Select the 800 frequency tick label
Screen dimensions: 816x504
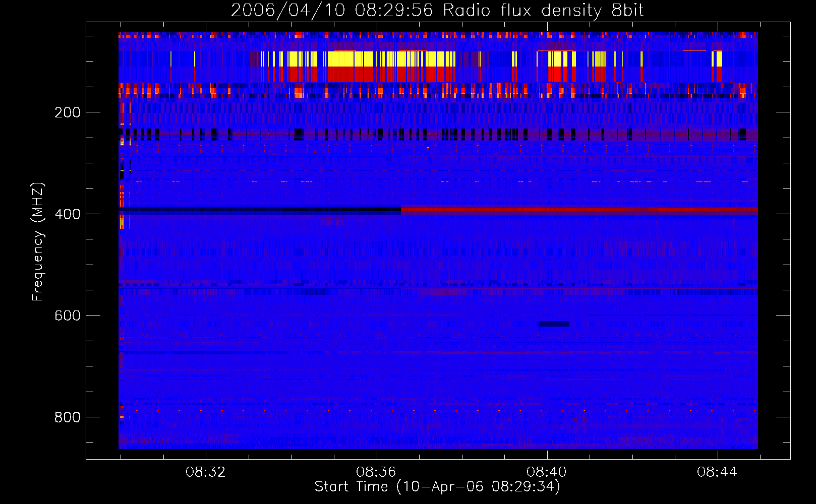click(68, 417)
